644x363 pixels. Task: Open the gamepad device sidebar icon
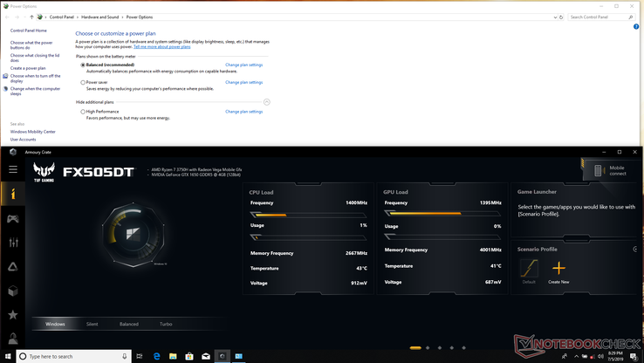[13, 218]
